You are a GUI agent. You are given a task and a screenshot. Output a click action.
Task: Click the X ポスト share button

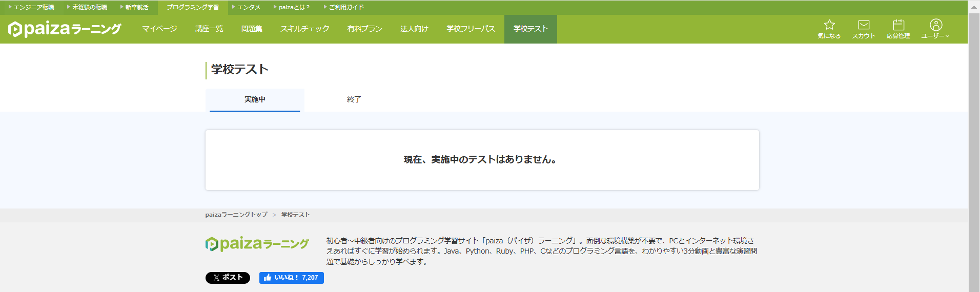[228, 278]
